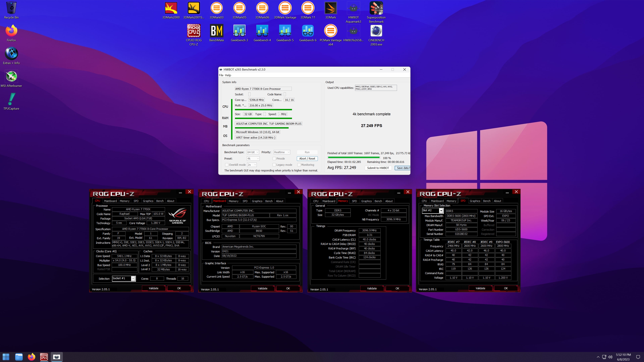Open Geekbench 6 icon

308,33
